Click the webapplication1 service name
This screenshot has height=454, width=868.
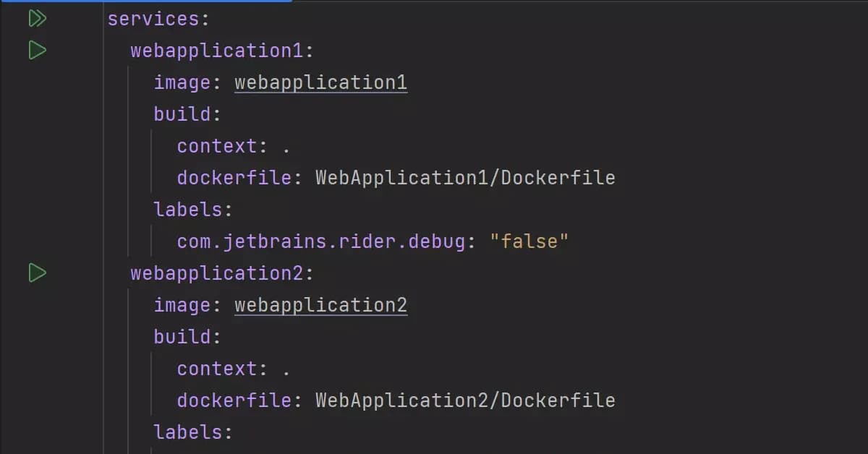coord(217,50)
